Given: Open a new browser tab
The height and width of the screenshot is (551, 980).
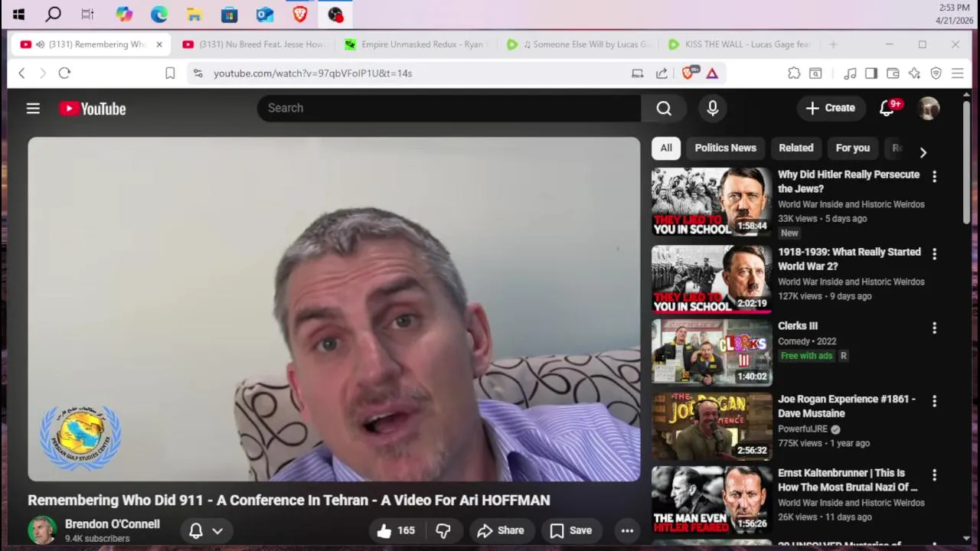Looking at the screenshot, I should [x=833, y=44].
